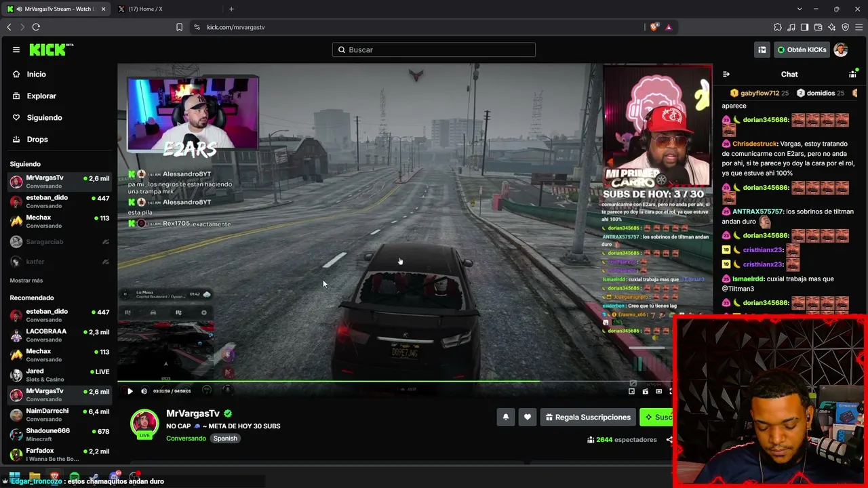Seek on the stream progress bar

click(395, 382)
